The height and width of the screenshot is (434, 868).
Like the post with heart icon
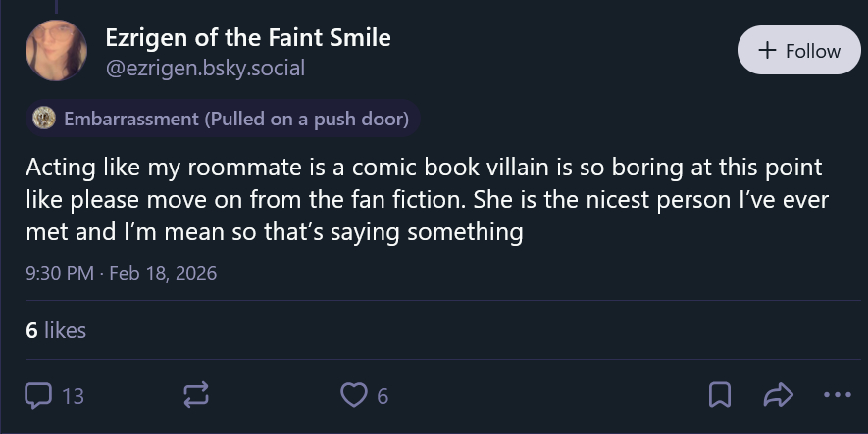point(353,396)
